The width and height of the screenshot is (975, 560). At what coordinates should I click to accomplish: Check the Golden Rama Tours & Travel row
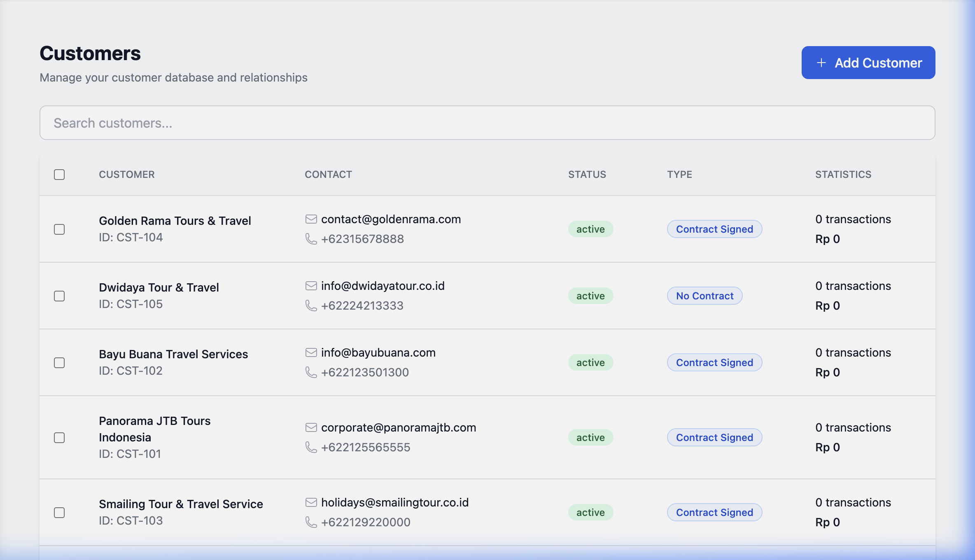click(59, 229)
